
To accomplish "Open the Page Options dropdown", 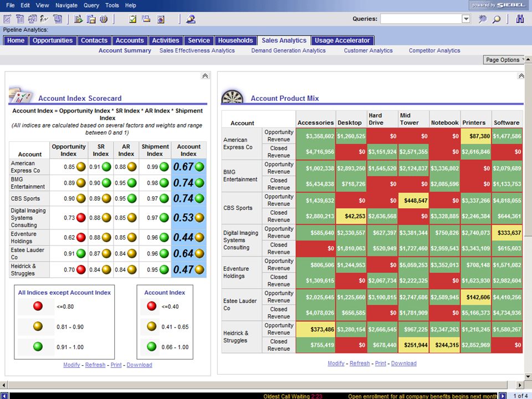I will click(504, 60).
